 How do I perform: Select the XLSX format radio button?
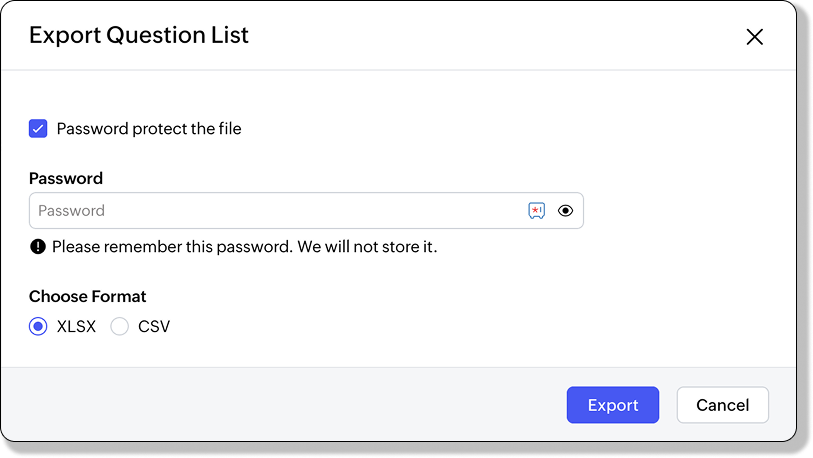coord(38,326)
